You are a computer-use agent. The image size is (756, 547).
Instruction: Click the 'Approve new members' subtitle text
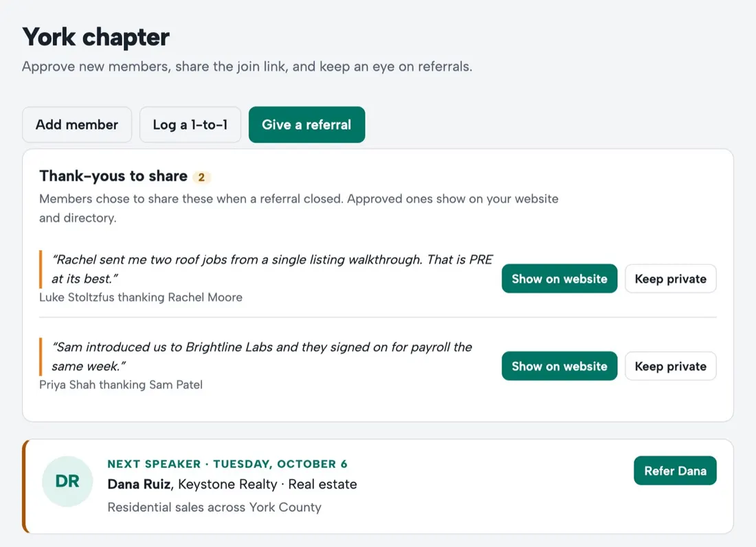click(247, 67)
